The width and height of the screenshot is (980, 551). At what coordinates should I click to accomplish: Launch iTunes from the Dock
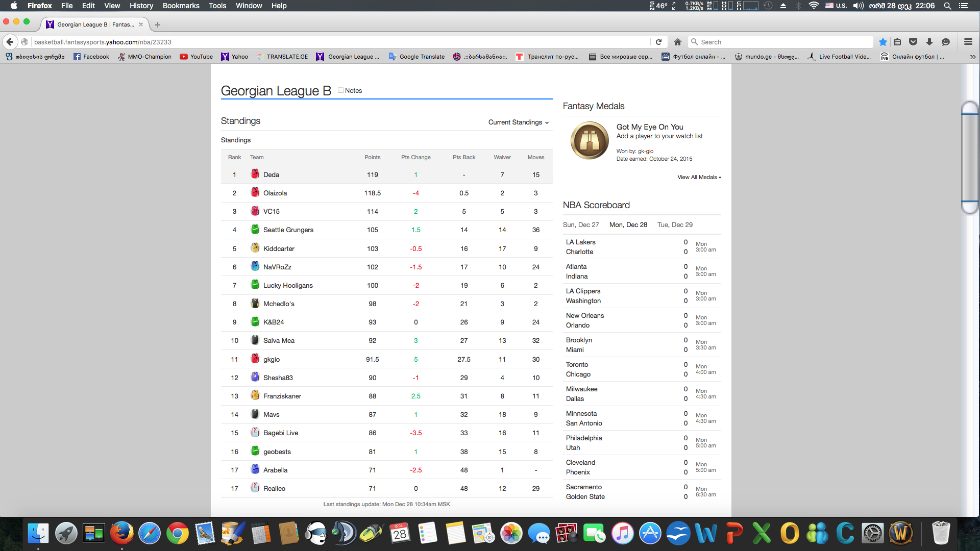[622, 533]
